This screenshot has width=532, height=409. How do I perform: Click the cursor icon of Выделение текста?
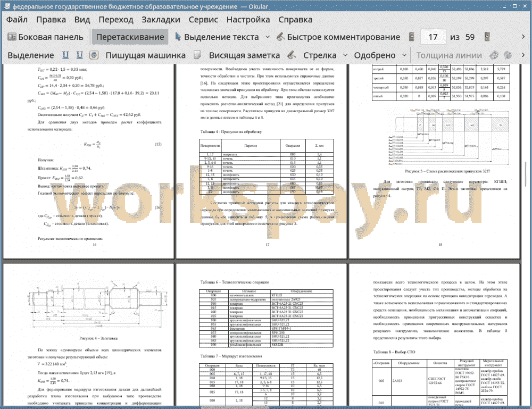point(178,37)
